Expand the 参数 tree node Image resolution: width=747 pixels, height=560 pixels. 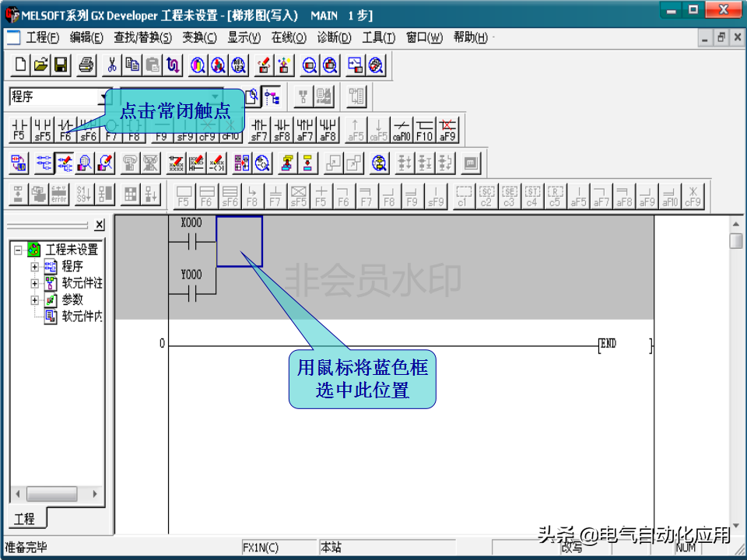(35, 300)
